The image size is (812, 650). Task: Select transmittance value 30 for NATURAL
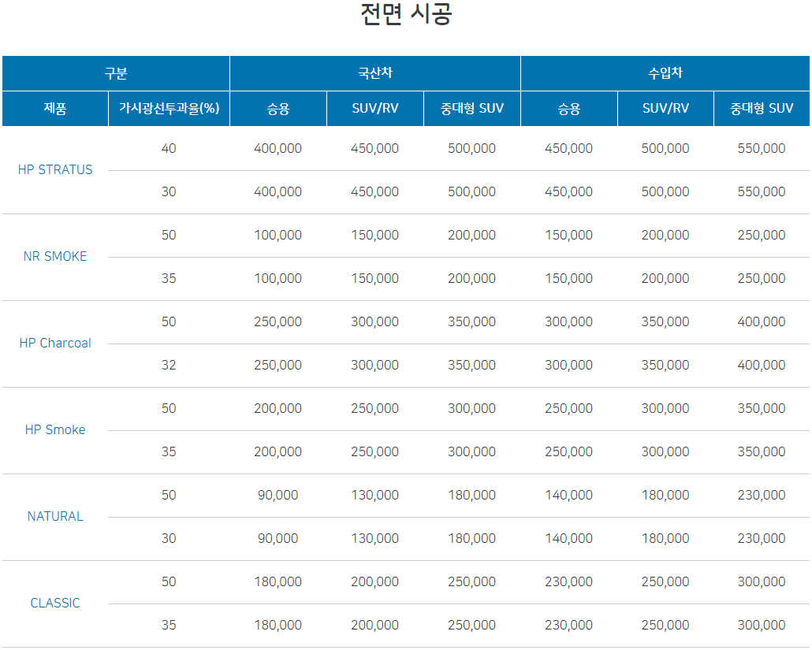[169, 539]
